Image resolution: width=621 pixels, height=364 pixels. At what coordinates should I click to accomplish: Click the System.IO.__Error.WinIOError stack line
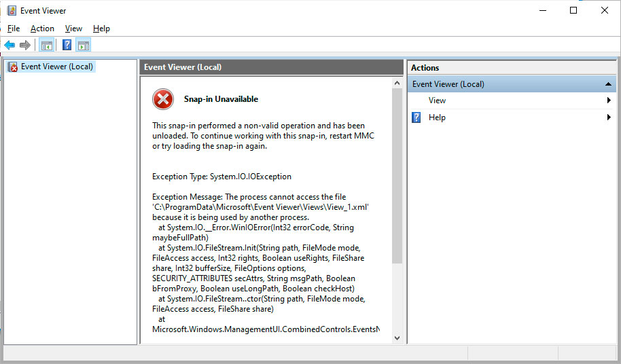pos(256,227)
